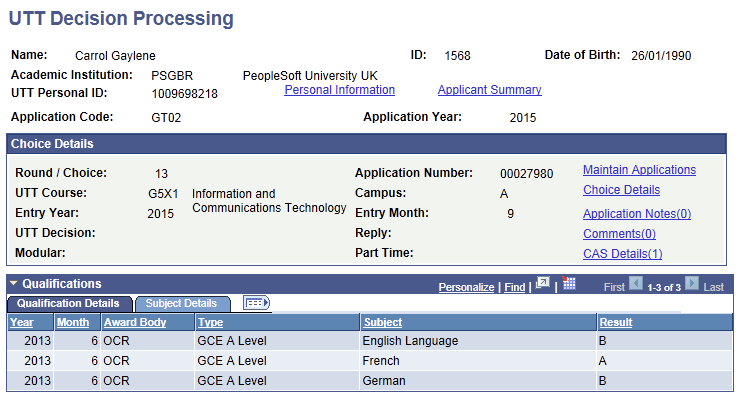742x395 pixels.
Task: Open the Choice Details link
Action: point(621,190)
